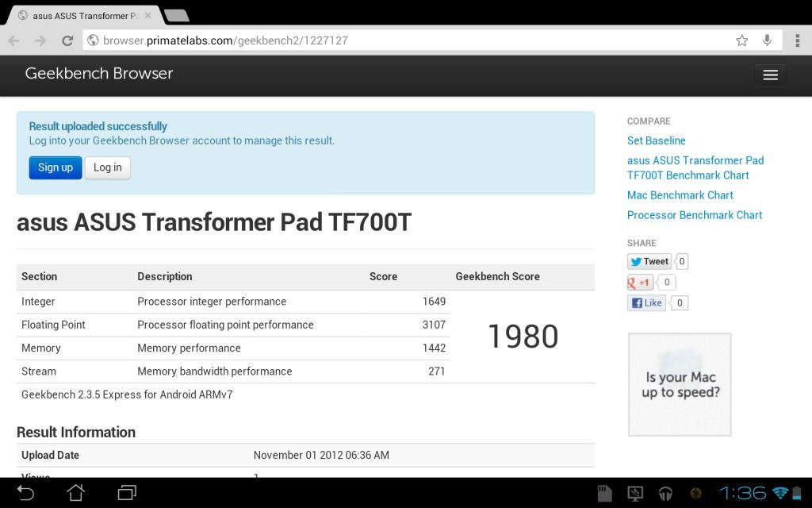Select 'Memory bandwidth performance' description
This screenshot has height=508, width=812.
pos(214,371)
